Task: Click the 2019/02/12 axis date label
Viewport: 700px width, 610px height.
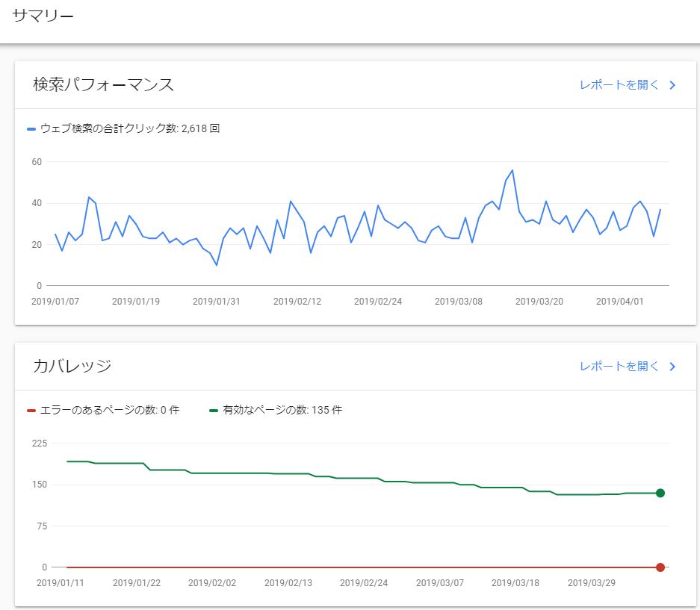Action: point(297,302)
